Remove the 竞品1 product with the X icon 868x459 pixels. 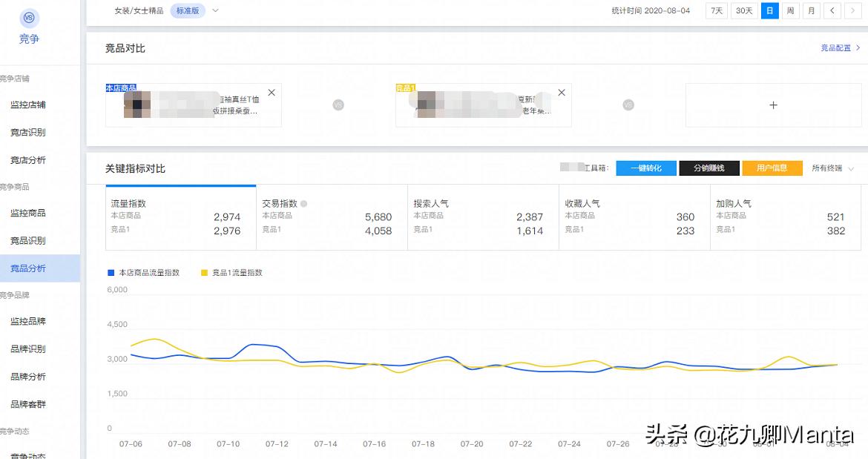point(562,92)
